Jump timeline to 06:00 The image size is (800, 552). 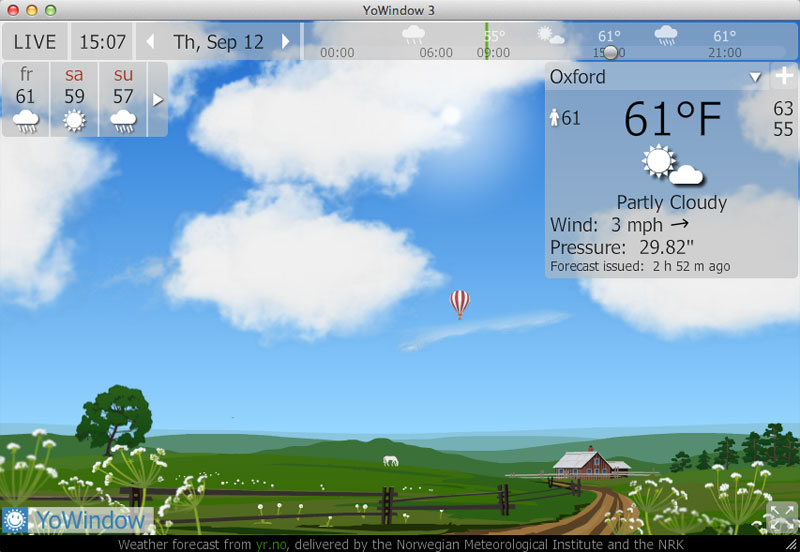click(x=436, y=53)
